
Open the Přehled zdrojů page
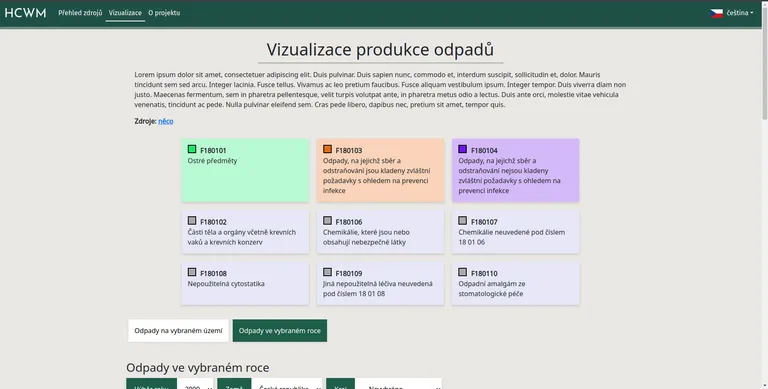pyautogui.click(x=80, y=13)
